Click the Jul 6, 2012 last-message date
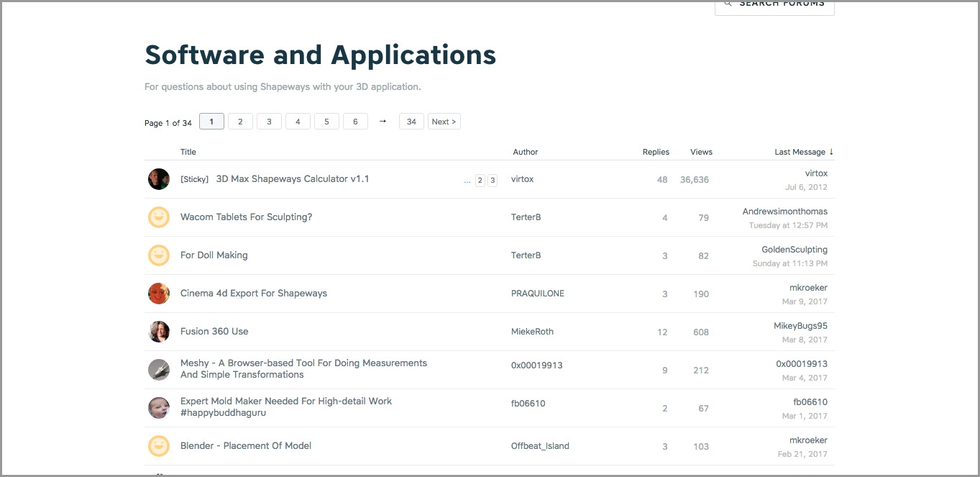 coord(806,187)
